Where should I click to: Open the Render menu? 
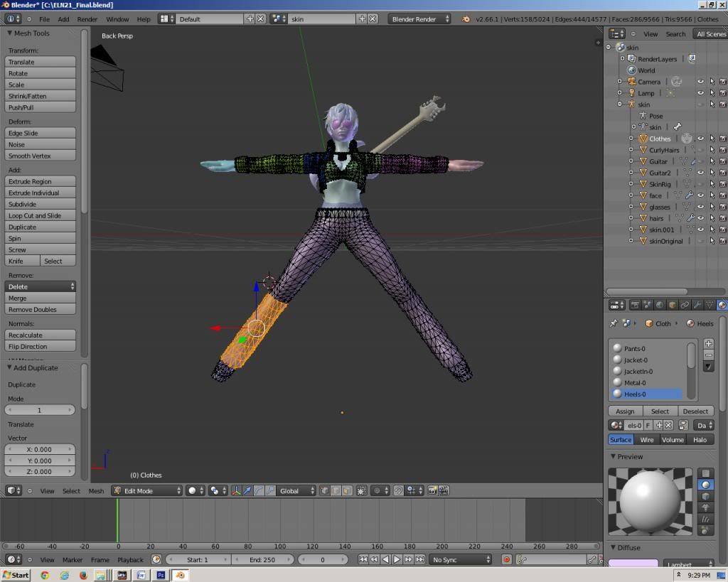(87, 19)
